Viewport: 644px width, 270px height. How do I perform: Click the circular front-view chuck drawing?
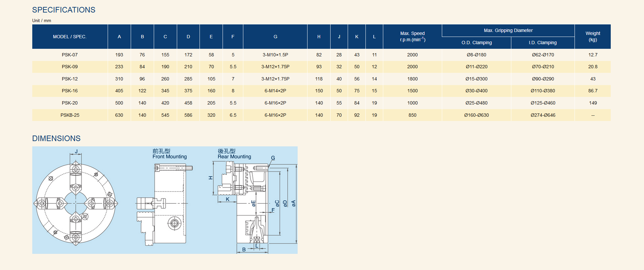[76, 203]
